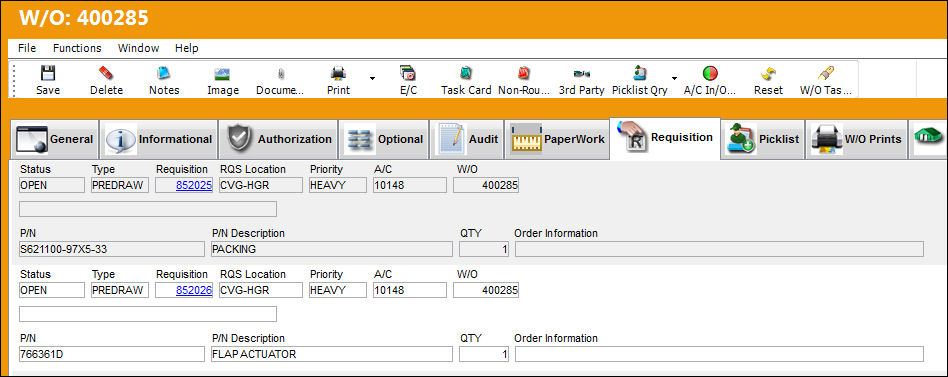
Task: Click W/O 400285 field for requisition 852026
Action: click(486, 290)
